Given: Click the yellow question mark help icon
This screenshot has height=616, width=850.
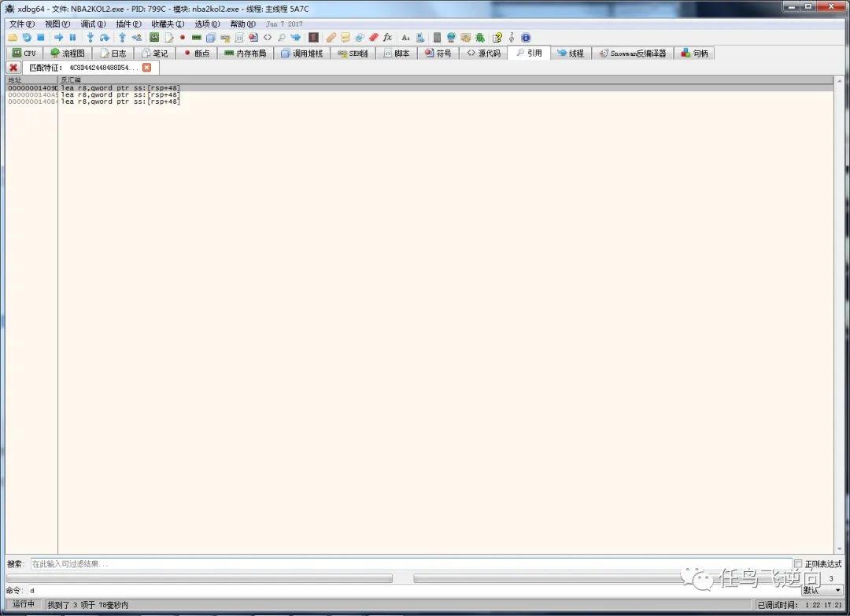Looking at the screenshot, I should coord(497,38).
